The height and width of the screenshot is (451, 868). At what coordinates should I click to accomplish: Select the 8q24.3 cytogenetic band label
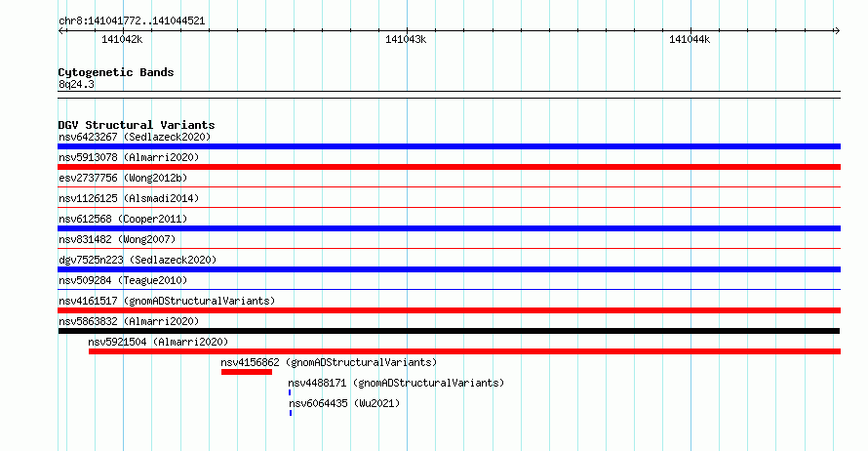point(76,84)
